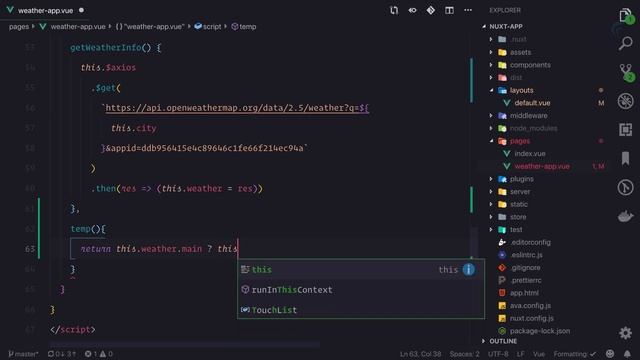The image size is (640, 360).
Task: Click 'pages' in the breadcrumb
Action: point(19,27)
